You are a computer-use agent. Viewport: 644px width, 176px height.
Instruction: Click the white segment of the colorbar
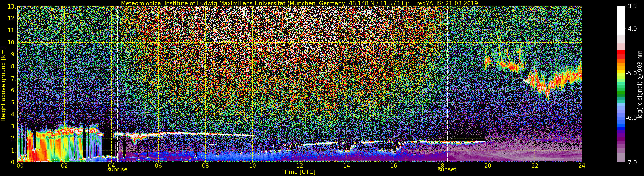point(621,21)
